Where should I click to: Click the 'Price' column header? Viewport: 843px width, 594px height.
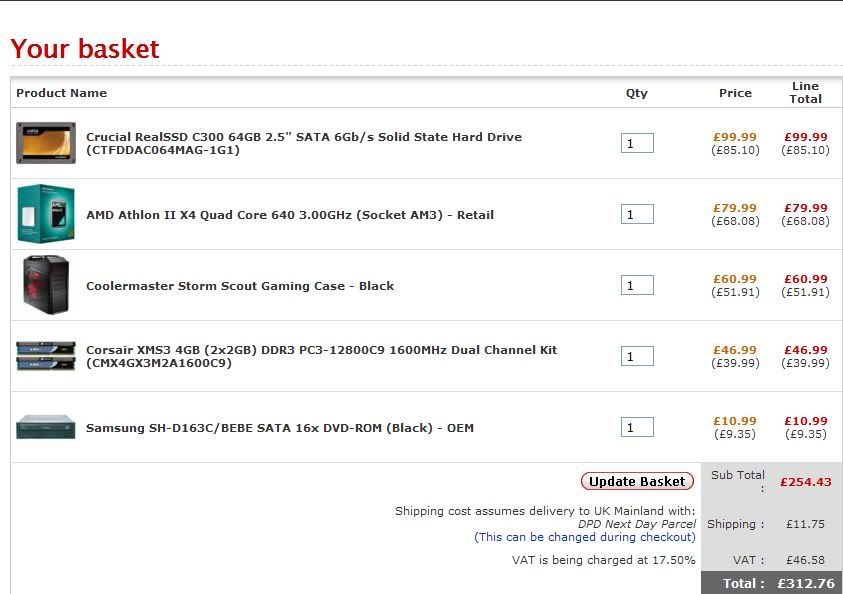click(735, 93)
